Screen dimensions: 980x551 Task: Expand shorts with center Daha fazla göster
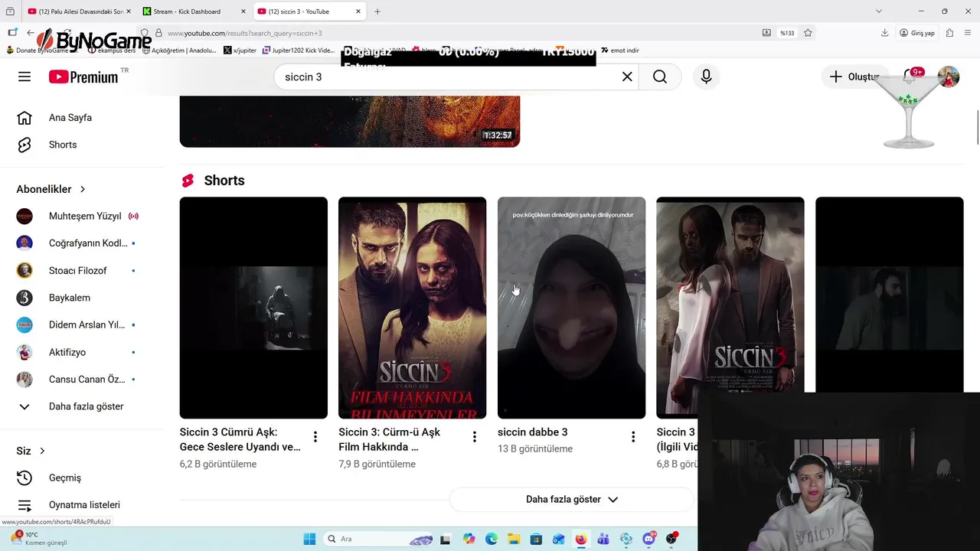tap(571, 500)
